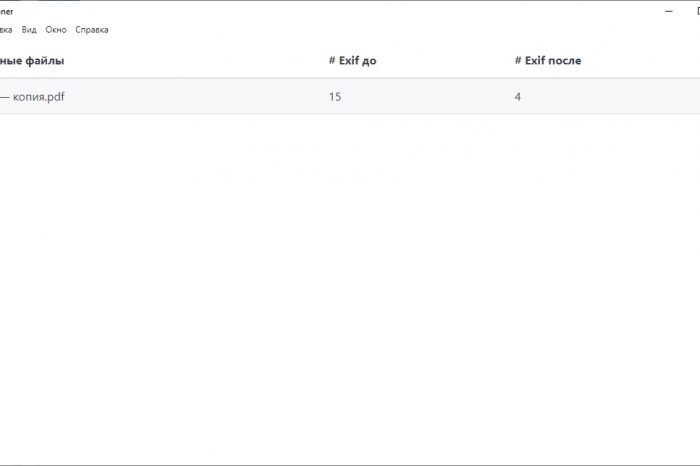Click the '# Exif до' column header
700x466 pixels.
pos(352,61)
